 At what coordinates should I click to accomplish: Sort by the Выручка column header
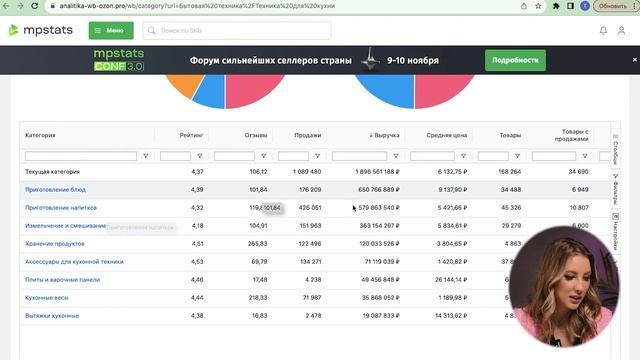coord(384,135)
